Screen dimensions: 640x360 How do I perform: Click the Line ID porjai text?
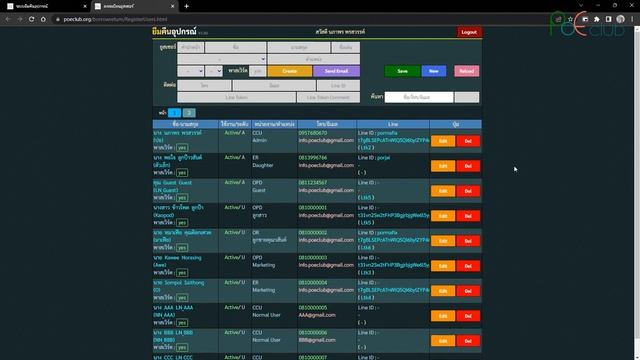[x=383, y=158]
